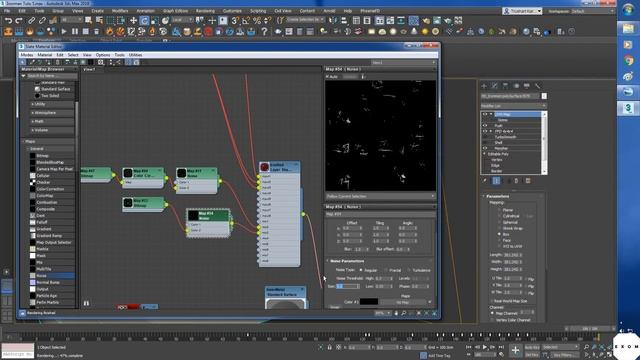Expand the Math group in browser
Viewport: 640px width, 360px height.
click(x=33, y=121)
